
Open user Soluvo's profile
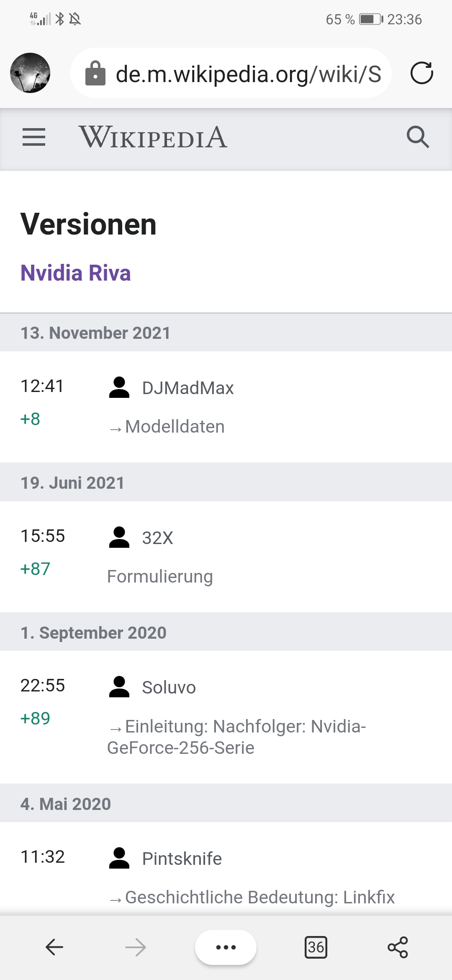(169, 687)
